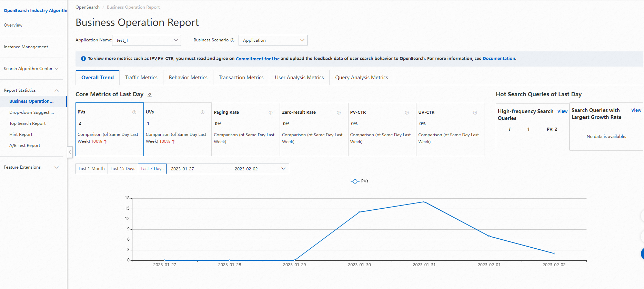Image resolution: width=644 pixels, height=289 pixels.
Task: Open the Commitment for Use link
Action: (258, 59)
